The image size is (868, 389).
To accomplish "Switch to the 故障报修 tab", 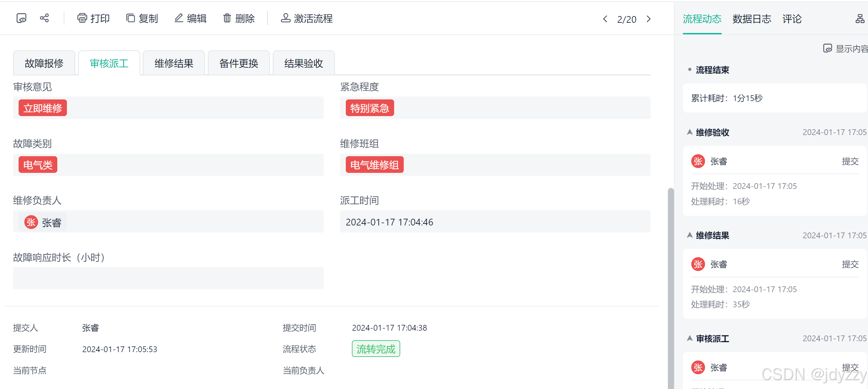I will [x=44, y=63].
